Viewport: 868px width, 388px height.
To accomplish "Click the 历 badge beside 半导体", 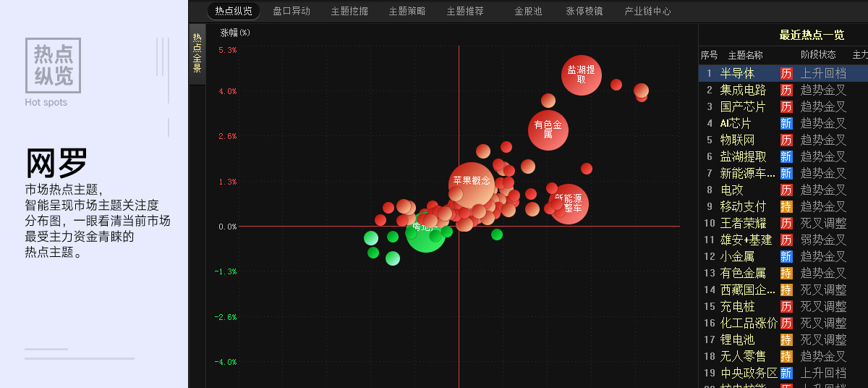I will pos(786,73).
